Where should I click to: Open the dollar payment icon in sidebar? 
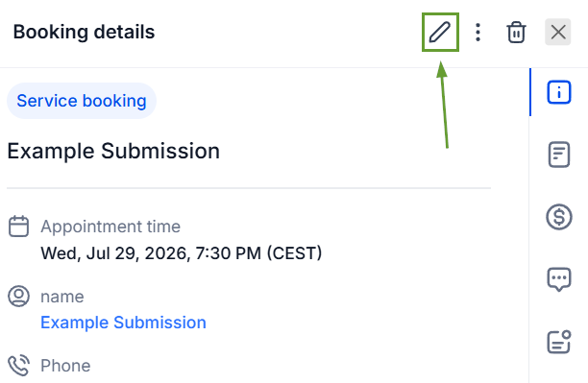coord(559,217)
